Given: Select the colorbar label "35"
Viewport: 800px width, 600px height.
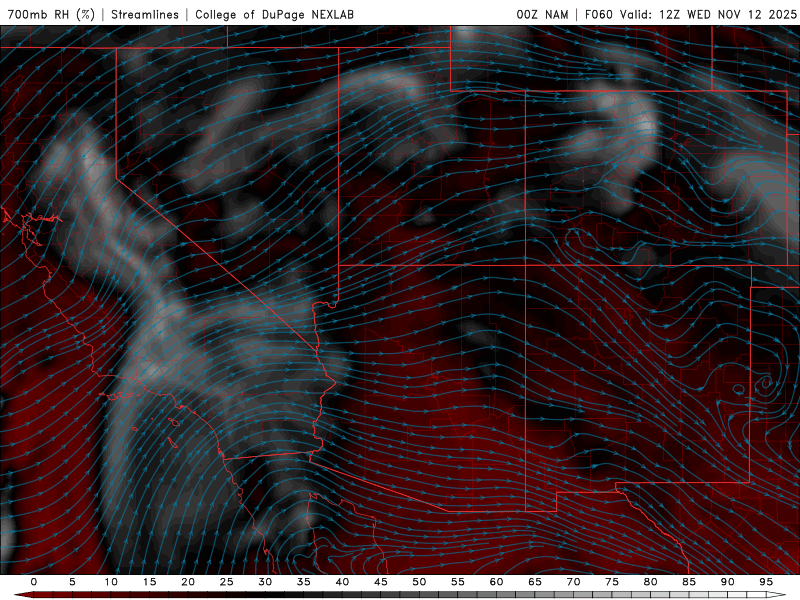Looking at the screenshot, I should point(304,582).
